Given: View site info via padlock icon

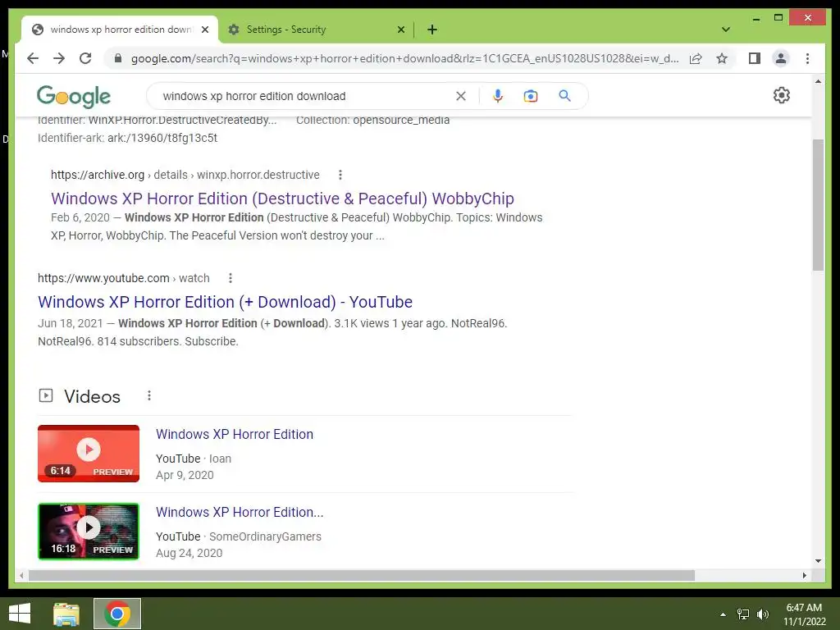Looking at the screenshot, I should [118, 58].
